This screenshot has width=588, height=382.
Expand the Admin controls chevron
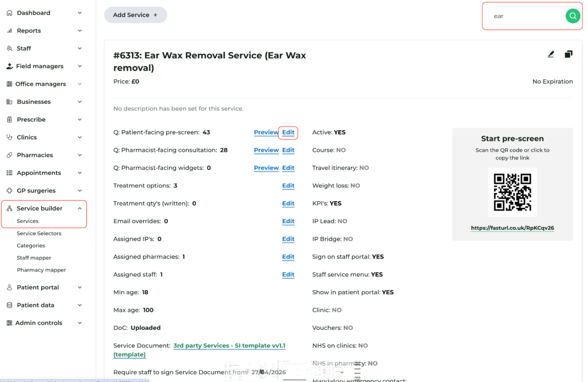tap(80, 323)
